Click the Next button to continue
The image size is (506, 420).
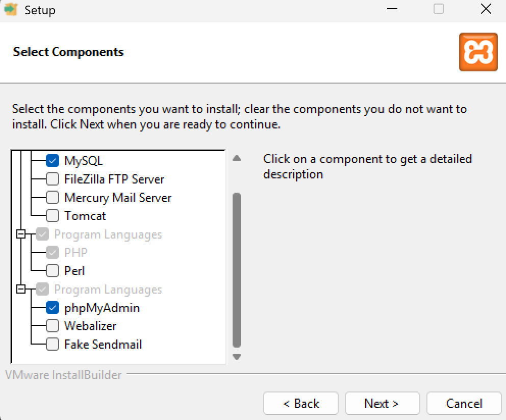point(382,403)
